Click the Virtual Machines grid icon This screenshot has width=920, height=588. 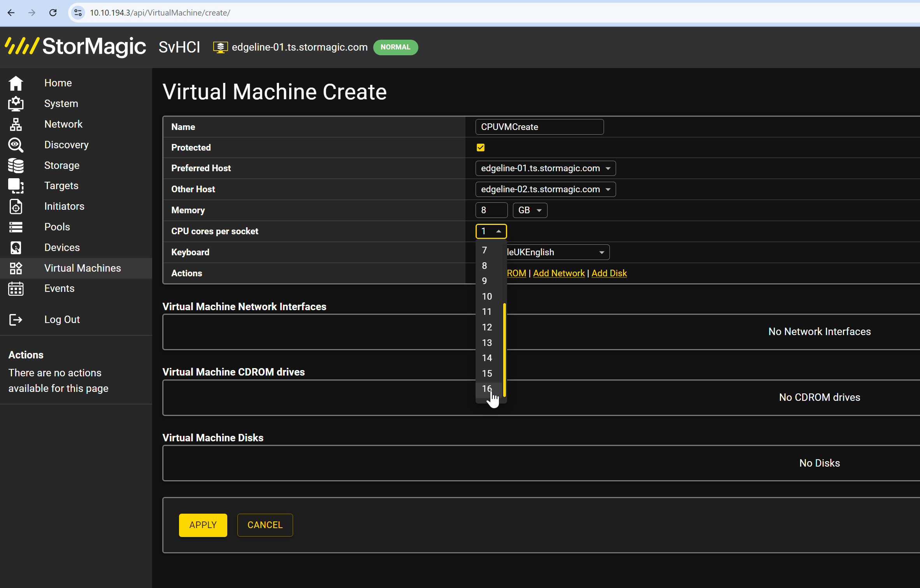coord(16,269)
